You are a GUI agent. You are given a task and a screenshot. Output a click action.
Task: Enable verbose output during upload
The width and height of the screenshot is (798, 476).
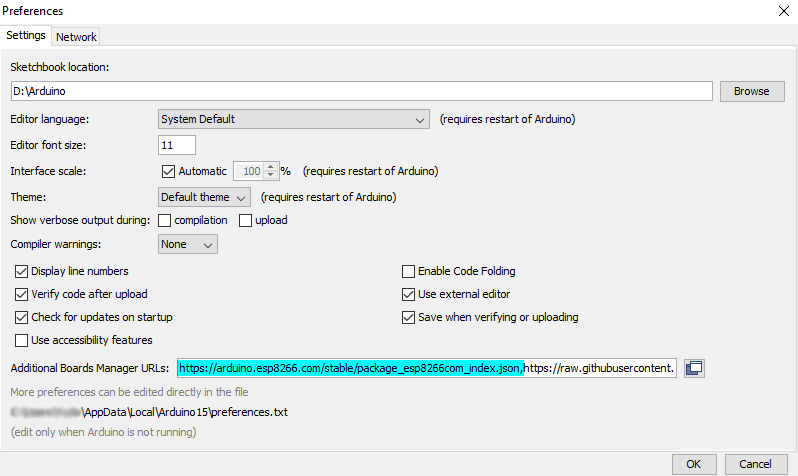tap(245, 220)
